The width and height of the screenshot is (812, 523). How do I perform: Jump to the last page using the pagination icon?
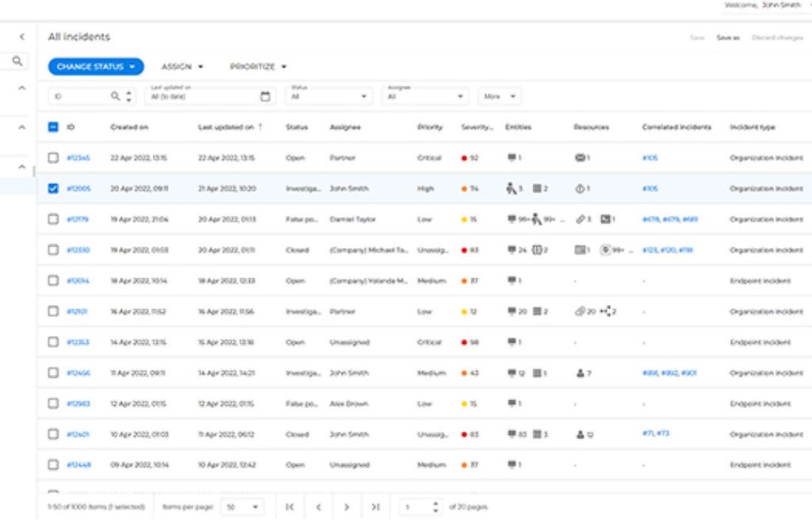coord(377,505)
